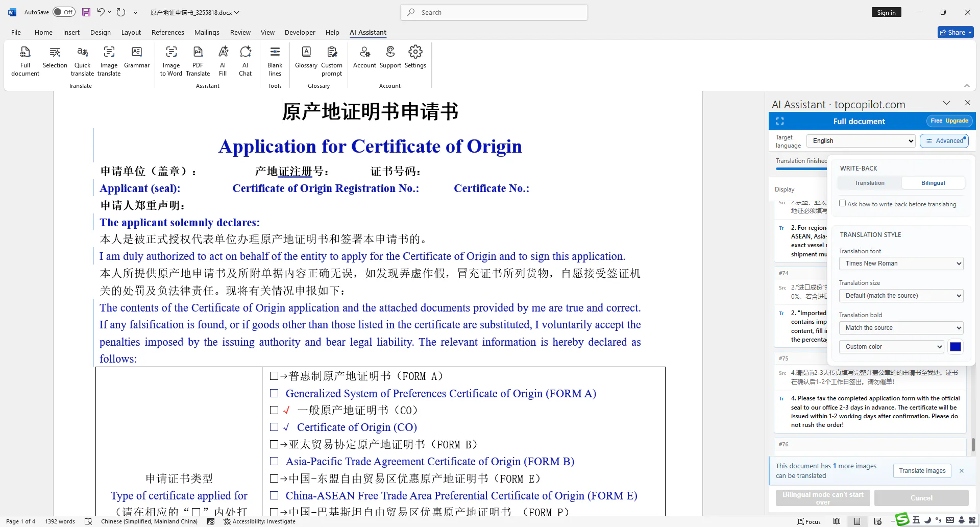This screenshot has height=527, width=980.
Task: Pick the blue custom color swatch
Action: [x=955, y=347]
